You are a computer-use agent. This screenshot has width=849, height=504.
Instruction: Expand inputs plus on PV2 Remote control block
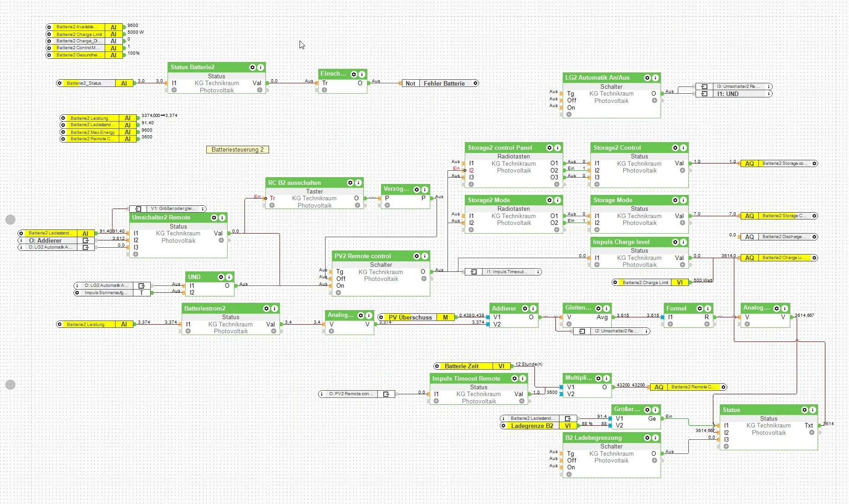click(338, 293)
